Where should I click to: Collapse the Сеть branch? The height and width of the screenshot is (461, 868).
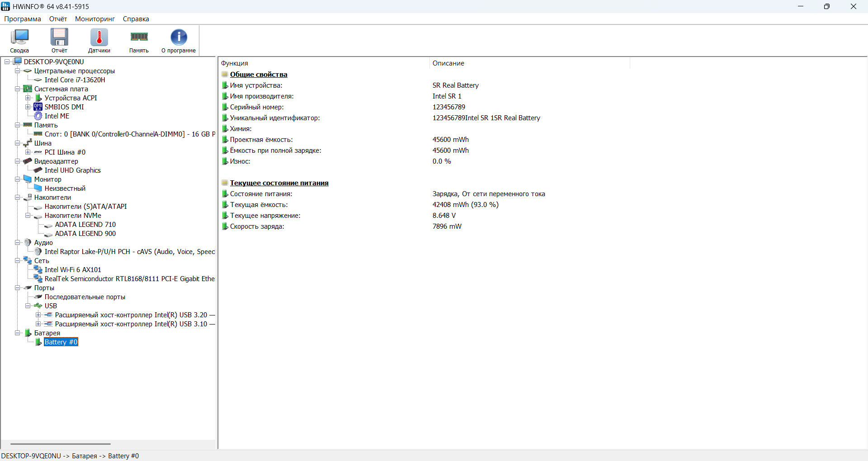click(17, 261)
